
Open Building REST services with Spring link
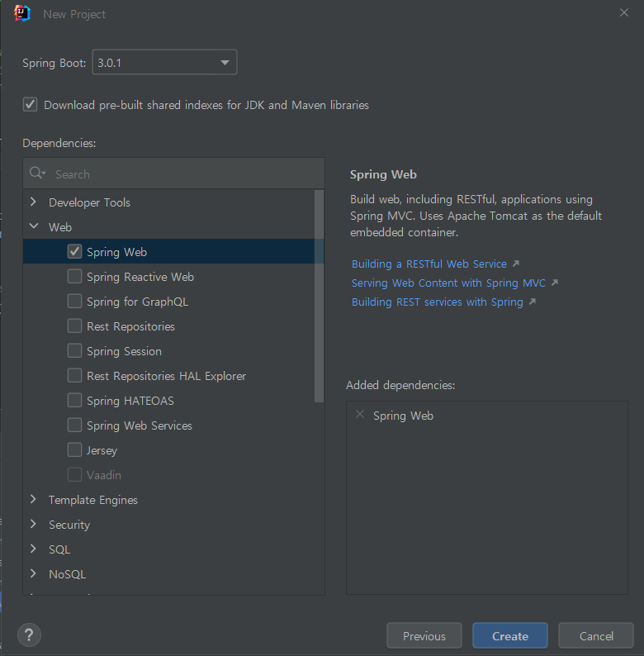pyautogui.click(x=438, y=302)
